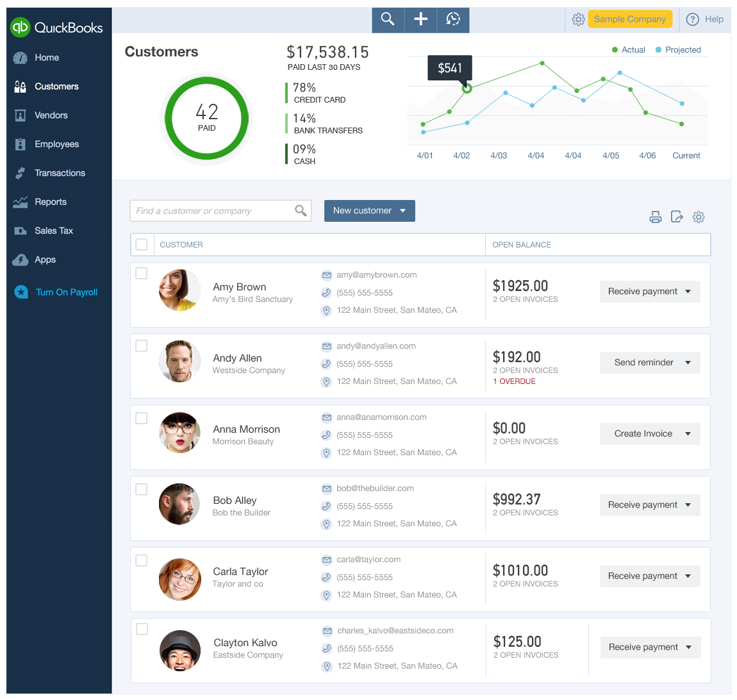Click the Sample Company button
The height and width of the screenshot is (700, 737).
tap(630, 19)
